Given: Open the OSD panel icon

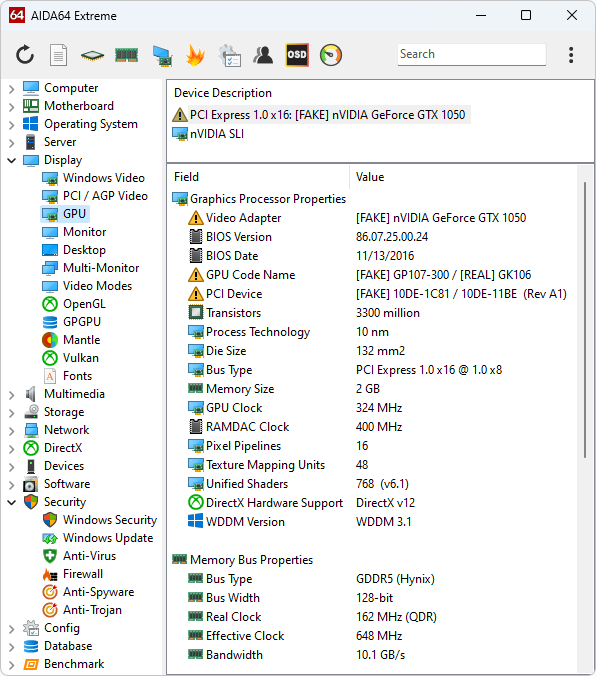Looking at the screenshot, I should pos(297,55).
